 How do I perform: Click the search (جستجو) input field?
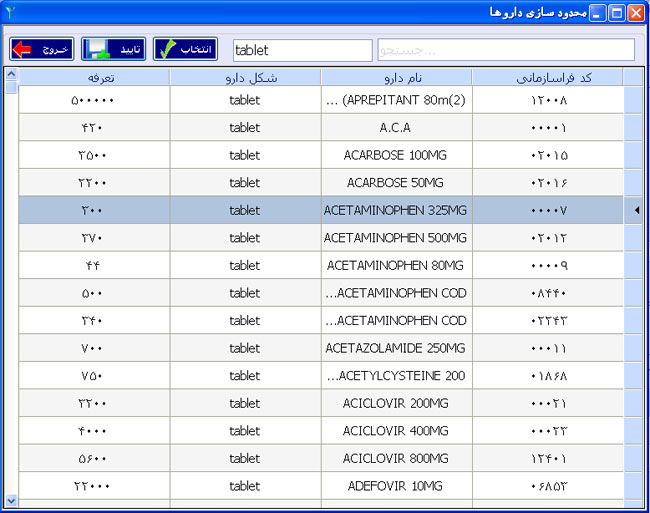pyautogui.click(x=505, y=50)
